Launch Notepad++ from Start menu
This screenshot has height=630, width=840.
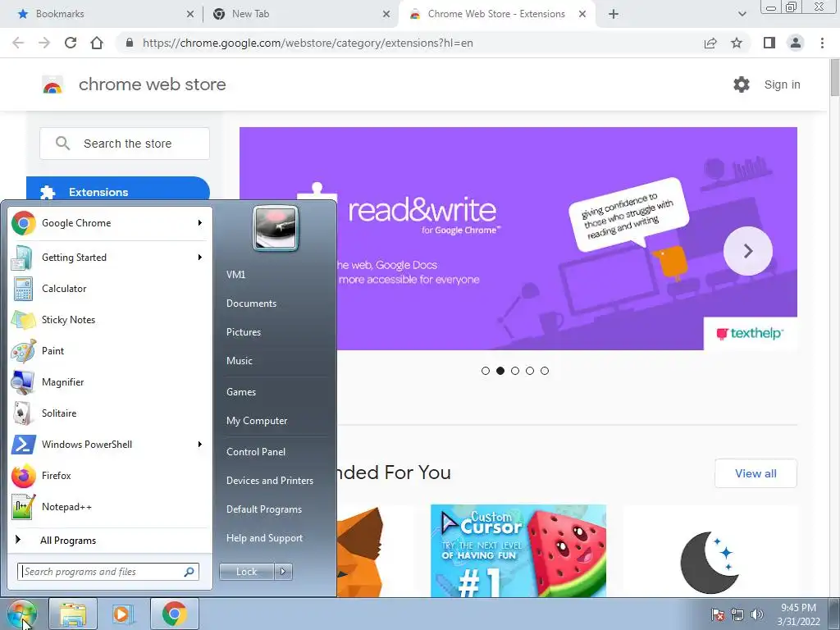point(111,507)
